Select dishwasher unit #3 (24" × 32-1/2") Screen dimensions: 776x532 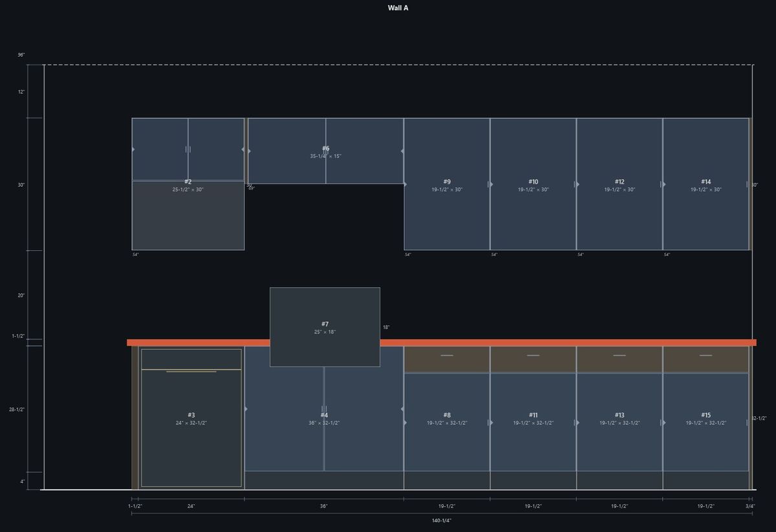(191, 418)
